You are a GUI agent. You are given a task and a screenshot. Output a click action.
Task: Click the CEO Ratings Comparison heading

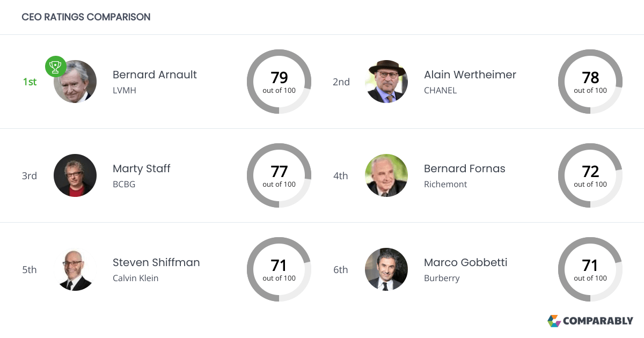pyautogui.click(x=86, y=17)
